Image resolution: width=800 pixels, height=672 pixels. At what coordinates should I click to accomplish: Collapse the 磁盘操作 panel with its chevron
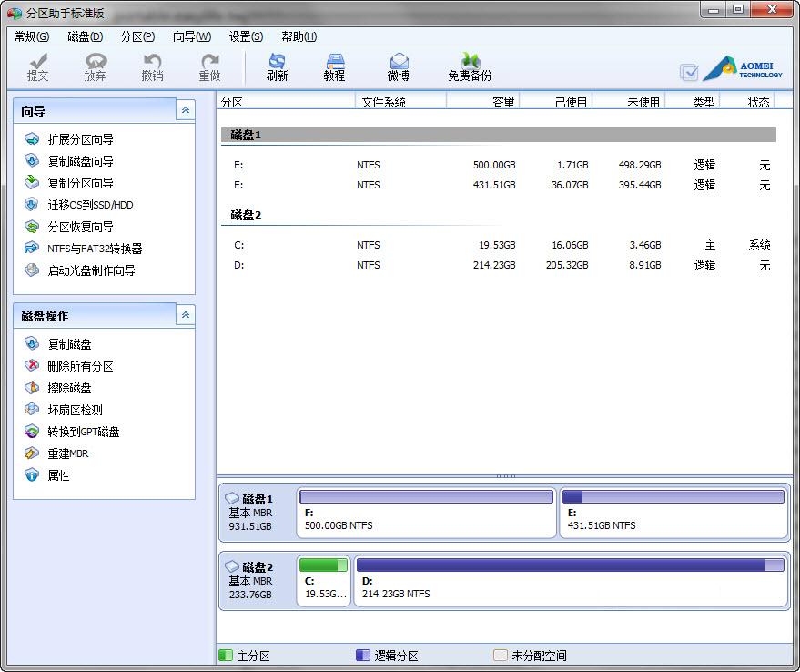pos(186,314)
